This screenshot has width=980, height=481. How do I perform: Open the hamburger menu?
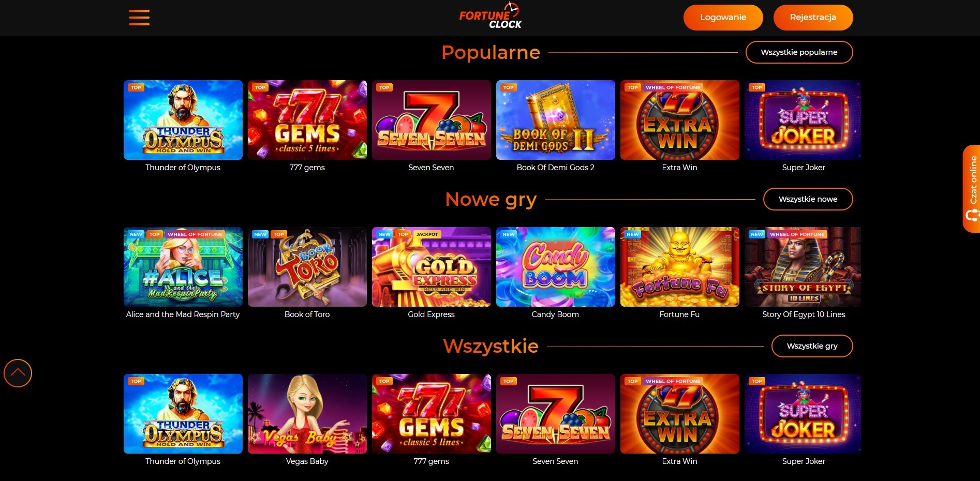(139, 18)
